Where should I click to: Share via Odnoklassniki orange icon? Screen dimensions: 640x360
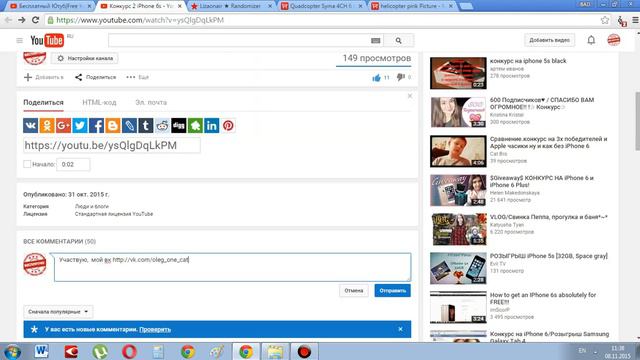[x=47, y=126]
